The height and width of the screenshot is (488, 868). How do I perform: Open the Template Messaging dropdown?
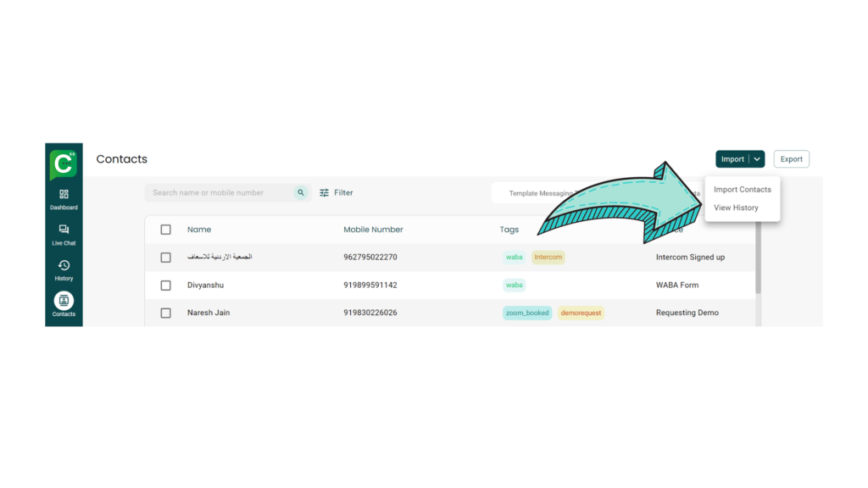pyautogui.click(x=542, y=193)
